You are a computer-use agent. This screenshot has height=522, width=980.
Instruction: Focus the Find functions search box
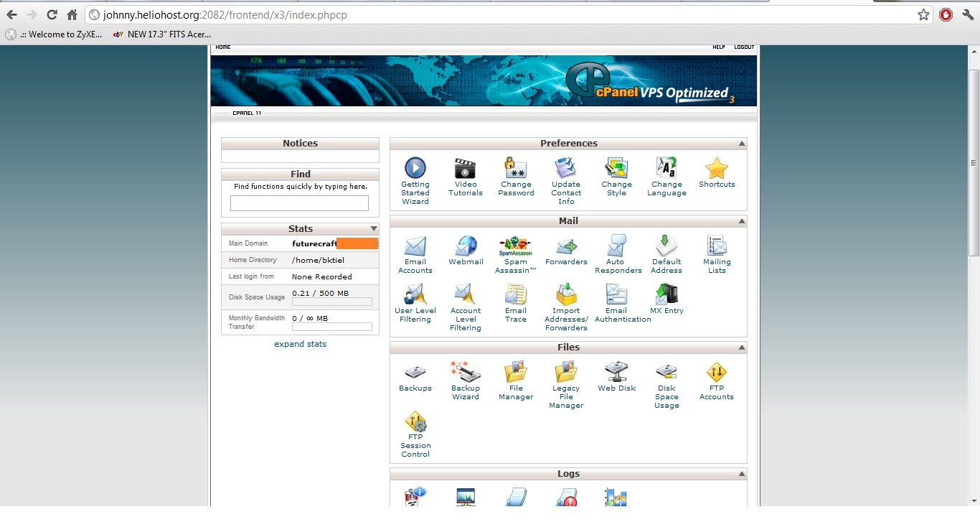[x=299, y=203]
